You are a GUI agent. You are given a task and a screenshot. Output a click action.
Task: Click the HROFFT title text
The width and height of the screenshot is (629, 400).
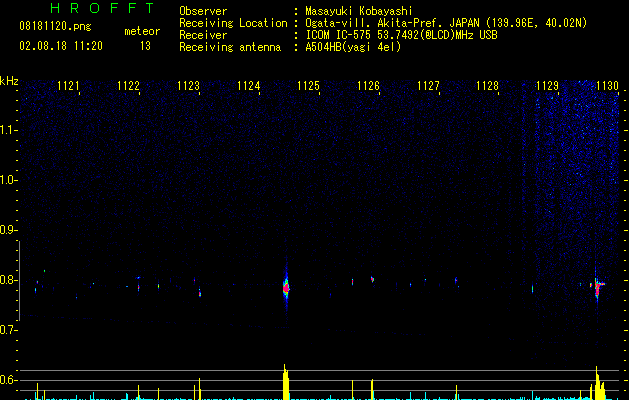click(x=103, y=8)
